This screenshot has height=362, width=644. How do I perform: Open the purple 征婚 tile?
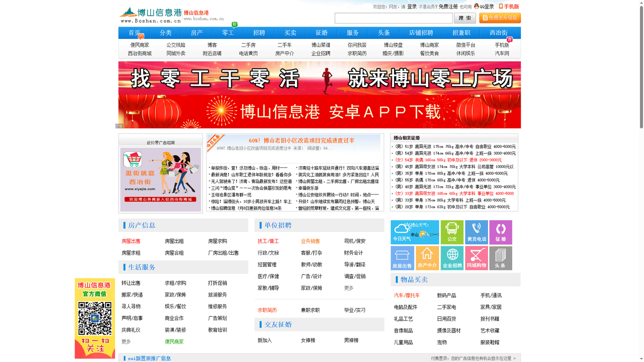tap(500, 232)
